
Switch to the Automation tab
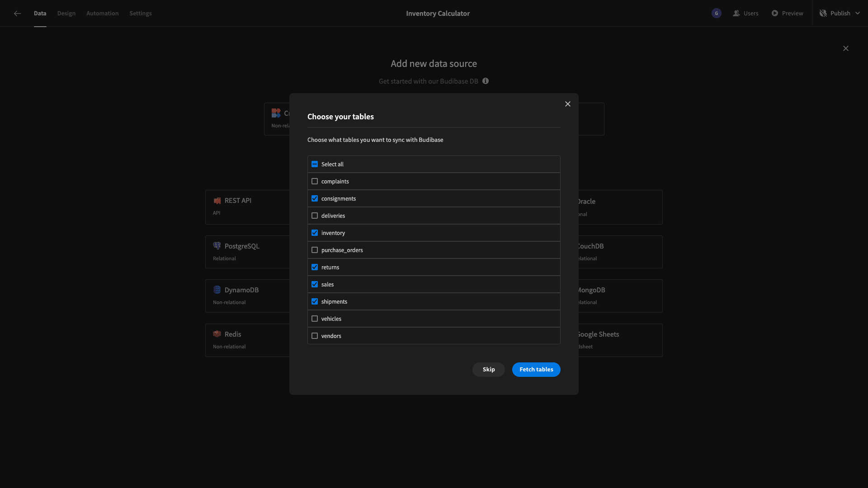(103, 13)
